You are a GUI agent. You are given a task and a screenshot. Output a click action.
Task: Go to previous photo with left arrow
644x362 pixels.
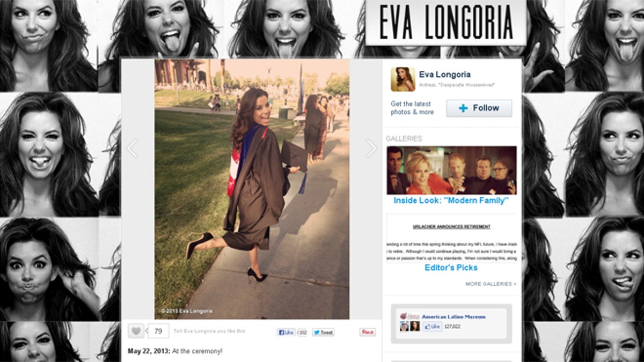(x=132, y=149)
